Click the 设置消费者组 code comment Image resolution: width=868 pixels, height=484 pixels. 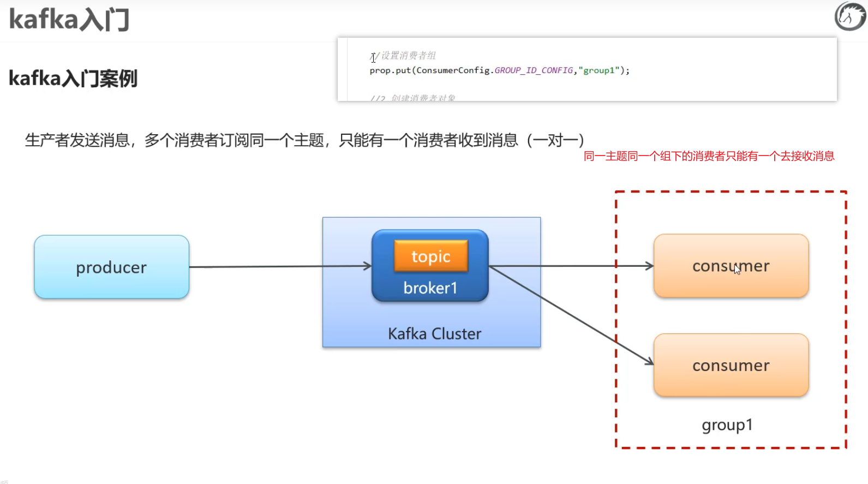404,56
